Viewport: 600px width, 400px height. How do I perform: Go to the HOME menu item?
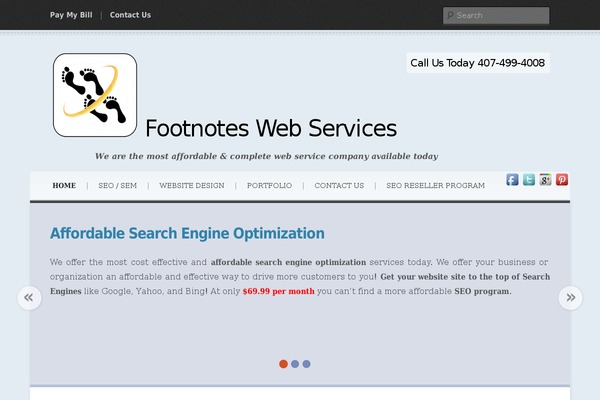tap(64, 186)
